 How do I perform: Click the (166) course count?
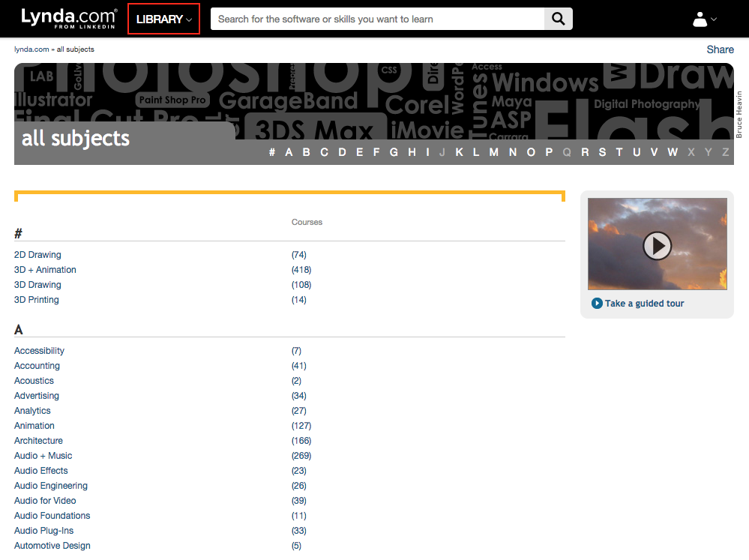coord(301,441)
